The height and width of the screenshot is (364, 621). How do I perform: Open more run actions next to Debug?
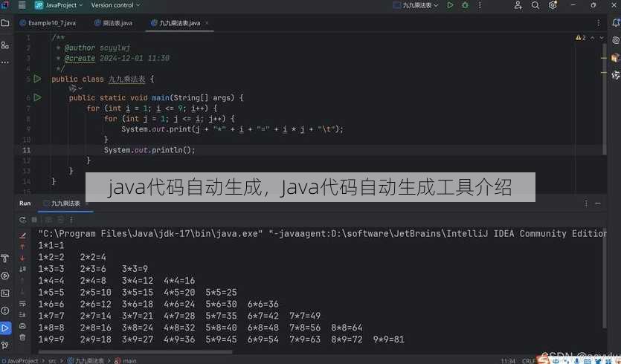[x=480, y=5]
